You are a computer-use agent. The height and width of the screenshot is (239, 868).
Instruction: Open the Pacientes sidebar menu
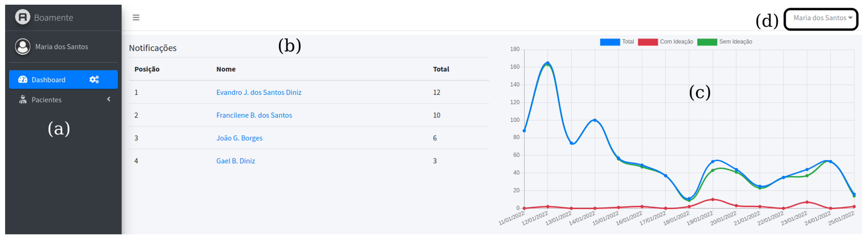(47, 100)
